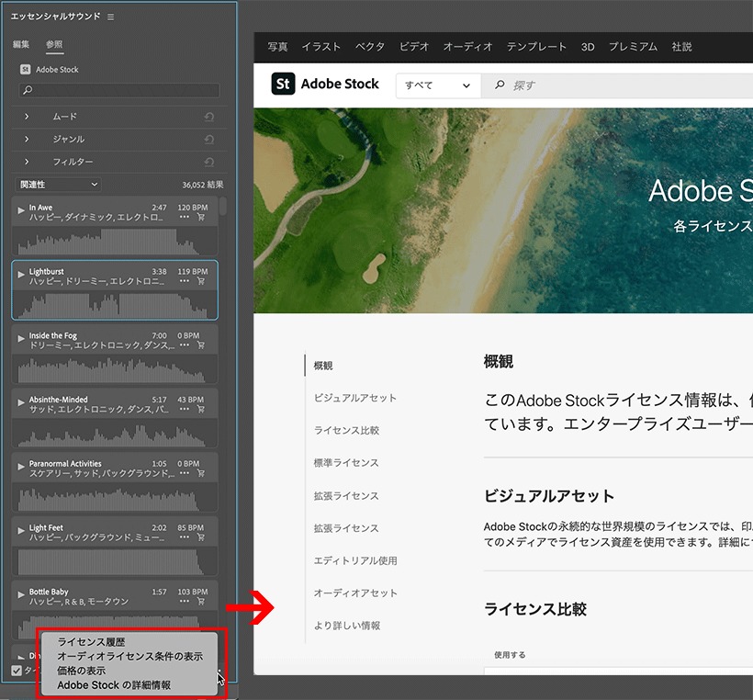Reset the ジャンル filter
The image size is (753, 700).
208,140
